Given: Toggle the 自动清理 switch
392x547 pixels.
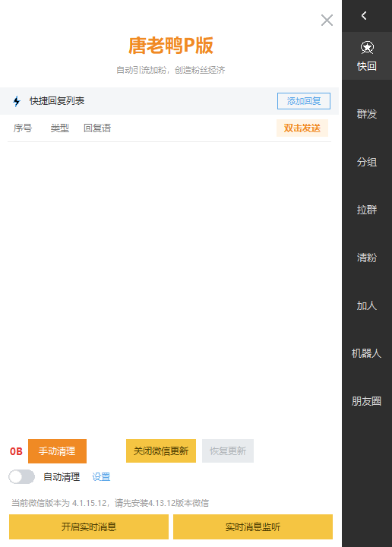Looking at the screenshot, I should pyautogui.click(x=21, y=477).
